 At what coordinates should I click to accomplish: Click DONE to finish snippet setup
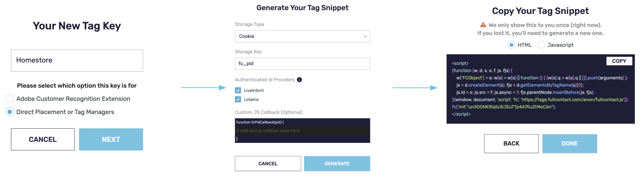pyautogui.click(x=570, y=144)
